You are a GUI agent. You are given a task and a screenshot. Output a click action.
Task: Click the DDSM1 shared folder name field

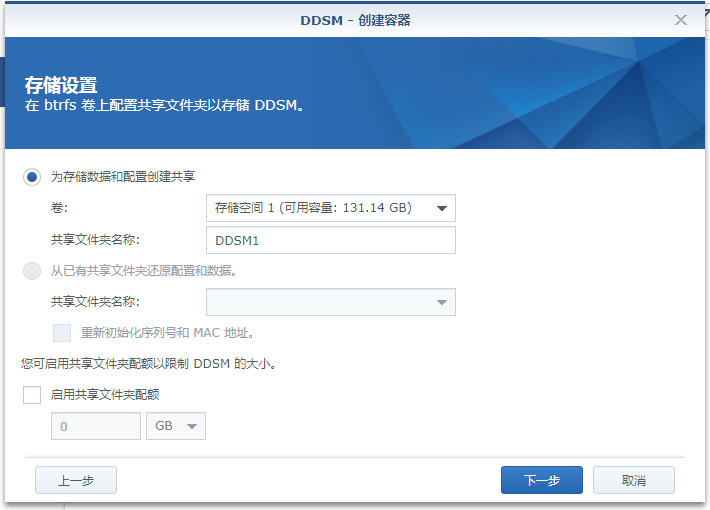330,240
